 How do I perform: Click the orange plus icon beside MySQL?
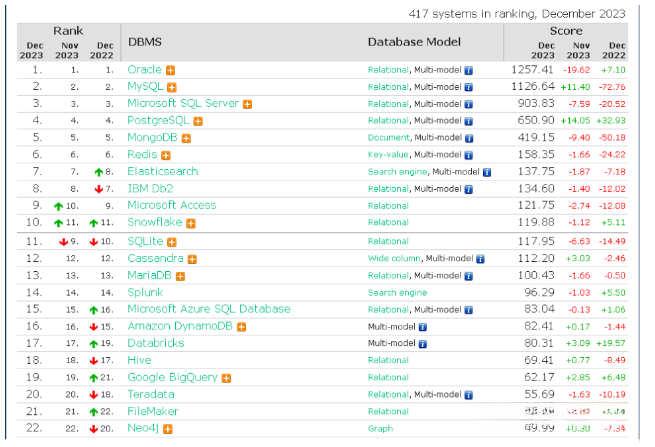click(172, 87)
